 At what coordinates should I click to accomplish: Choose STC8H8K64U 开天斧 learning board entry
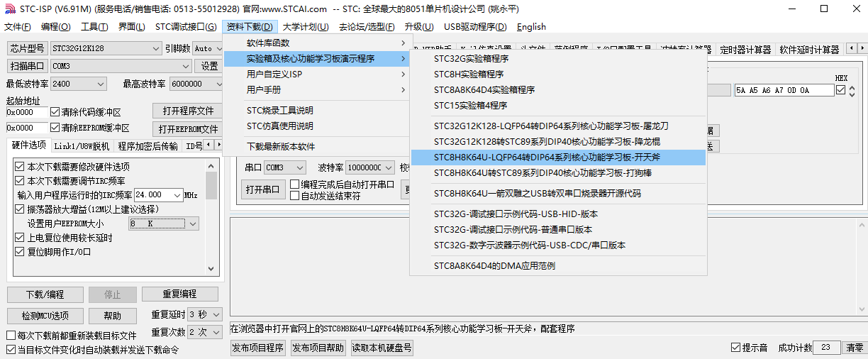[559, 157]
